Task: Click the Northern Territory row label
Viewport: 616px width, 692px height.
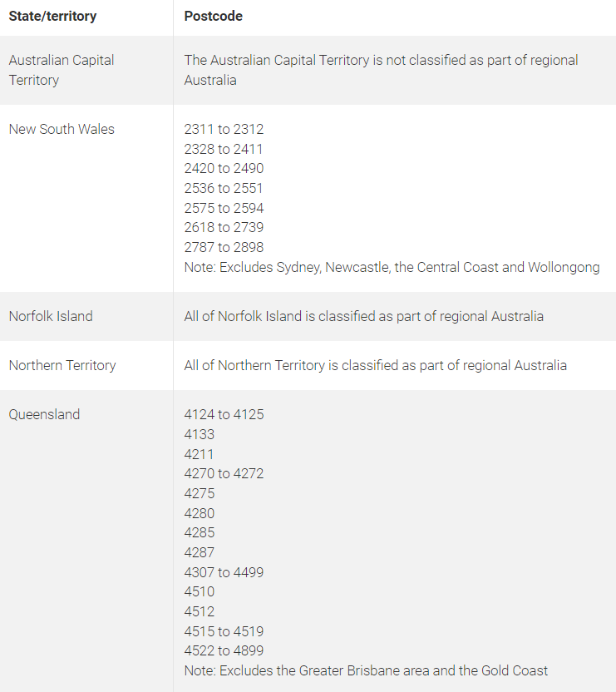Action: (62, 365)
